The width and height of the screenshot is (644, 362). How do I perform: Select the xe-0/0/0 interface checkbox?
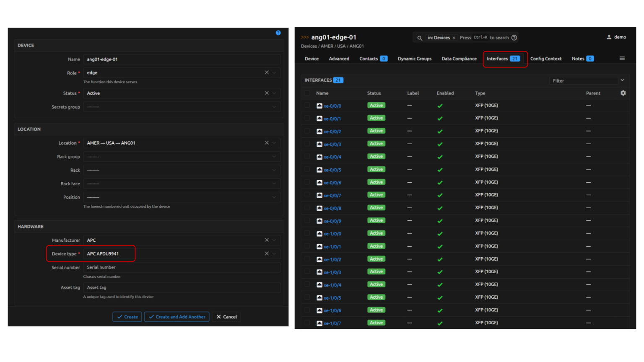tap(307, 106)
